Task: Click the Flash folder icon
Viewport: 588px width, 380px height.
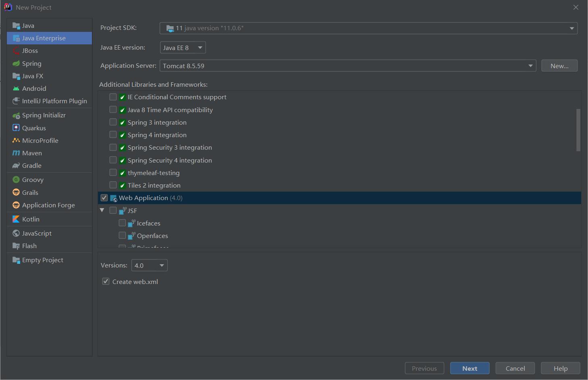Action: pos(16,246)
